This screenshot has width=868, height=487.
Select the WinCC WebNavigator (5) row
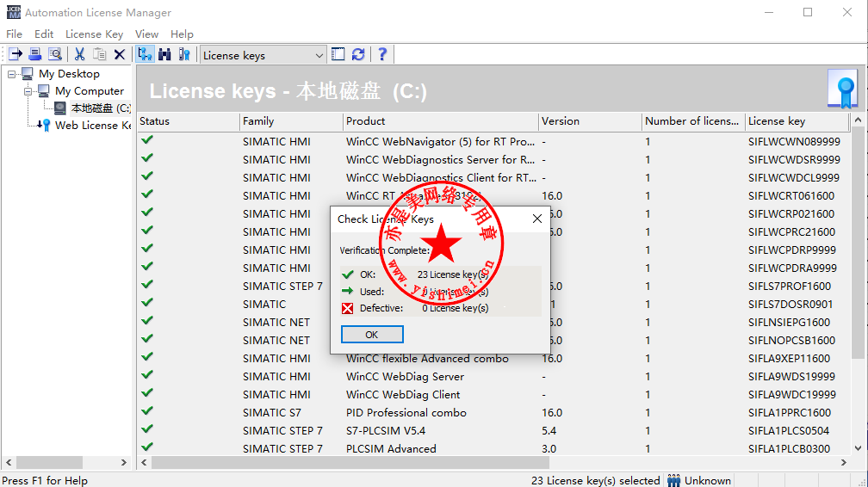pos(493,142)
